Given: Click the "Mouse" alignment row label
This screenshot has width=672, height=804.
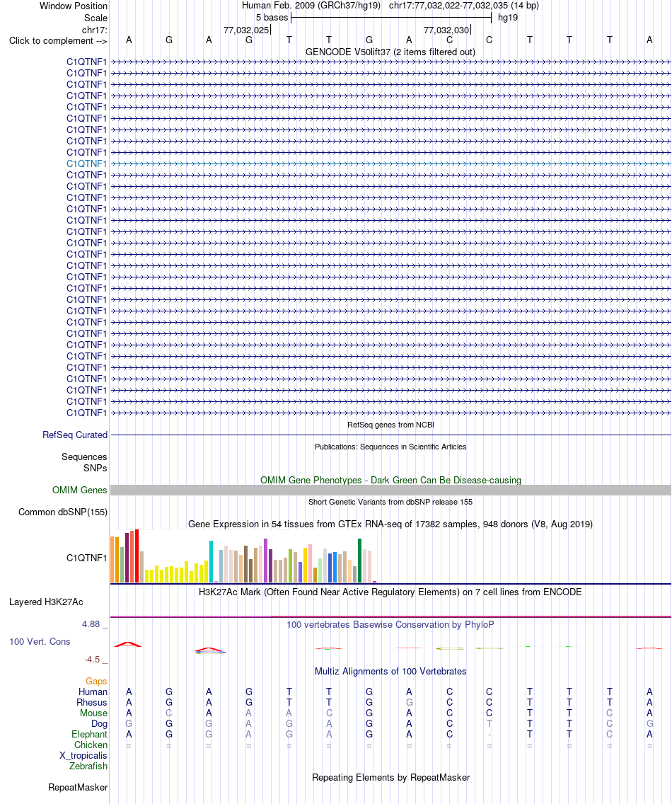Looking at the screenshot, I should [x=93, y=713].
